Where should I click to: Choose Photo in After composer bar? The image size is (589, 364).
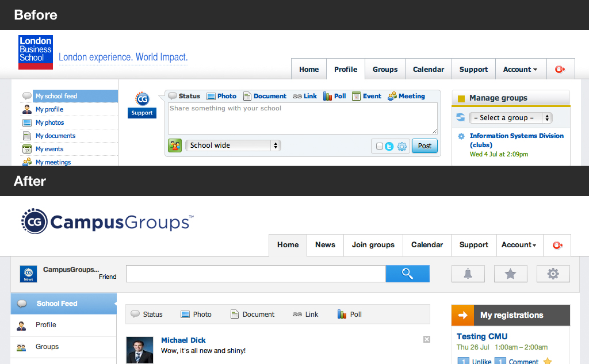click(196, 314)
